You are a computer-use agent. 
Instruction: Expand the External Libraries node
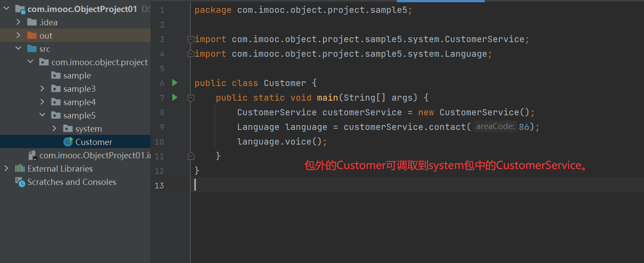(x=6, y=169)
